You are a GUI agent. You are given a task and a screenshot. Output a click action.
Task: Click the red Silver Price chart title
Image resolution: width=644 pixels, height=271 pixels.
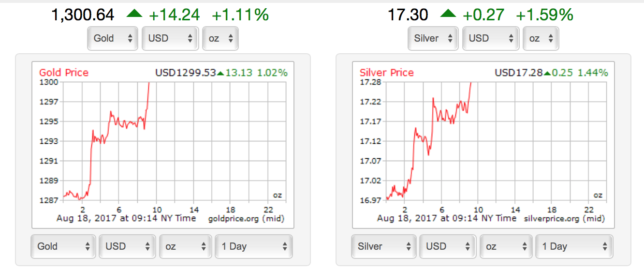click(387, 73)
